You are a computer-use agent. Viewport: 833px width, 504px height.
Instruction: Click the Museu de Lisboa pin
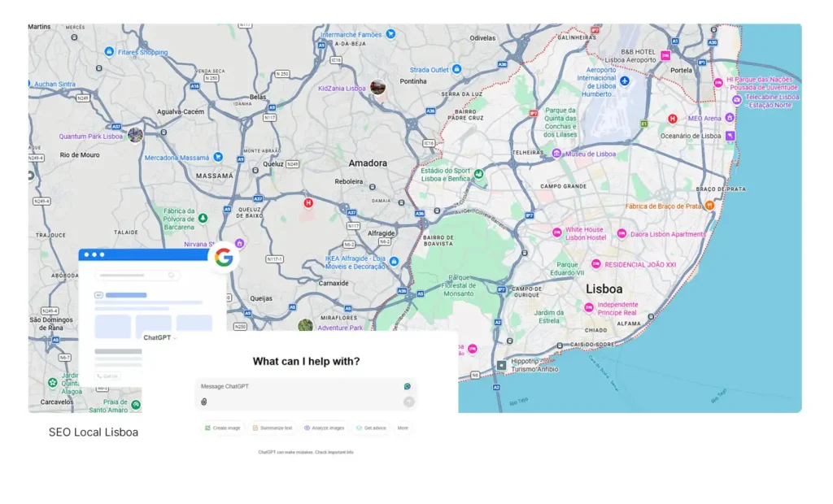[556, 154]
